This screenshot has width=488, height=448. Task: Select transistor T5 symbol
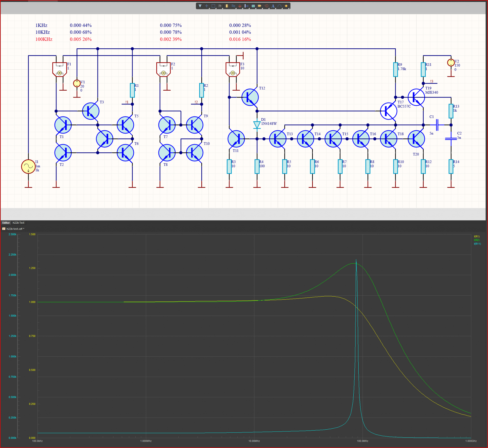coord(125,125)
